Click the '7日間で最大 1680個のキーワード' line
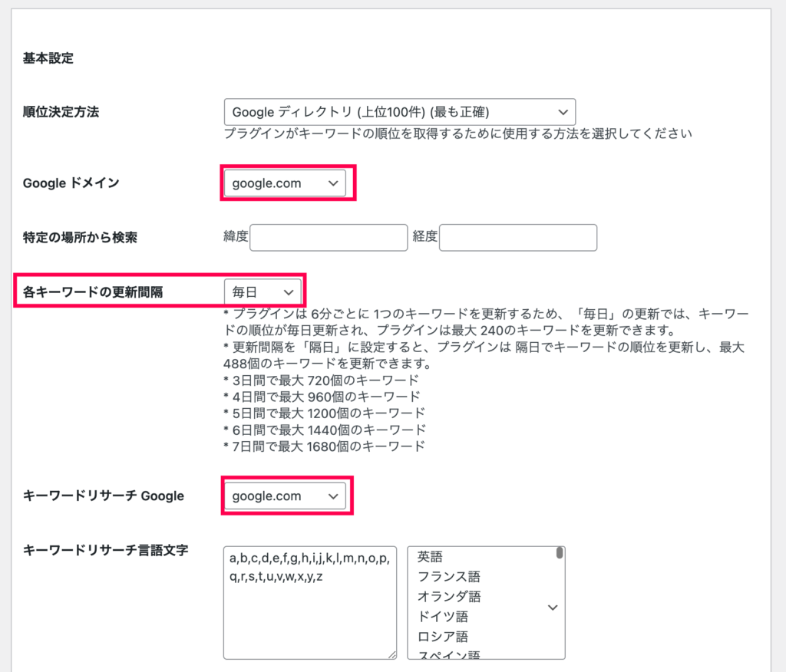 coord(324,446)
